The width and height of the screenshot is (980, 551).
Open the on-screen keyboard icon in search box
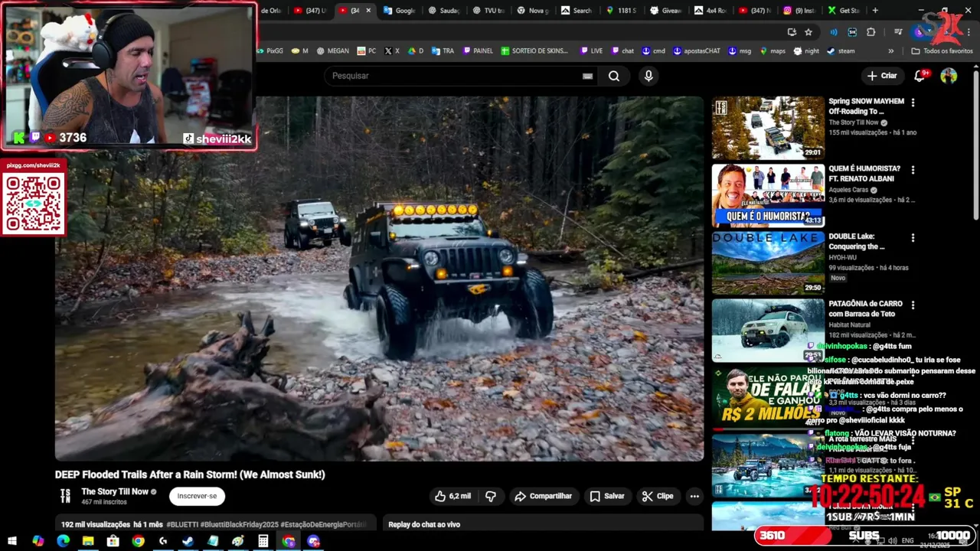(x=587, y=76)
